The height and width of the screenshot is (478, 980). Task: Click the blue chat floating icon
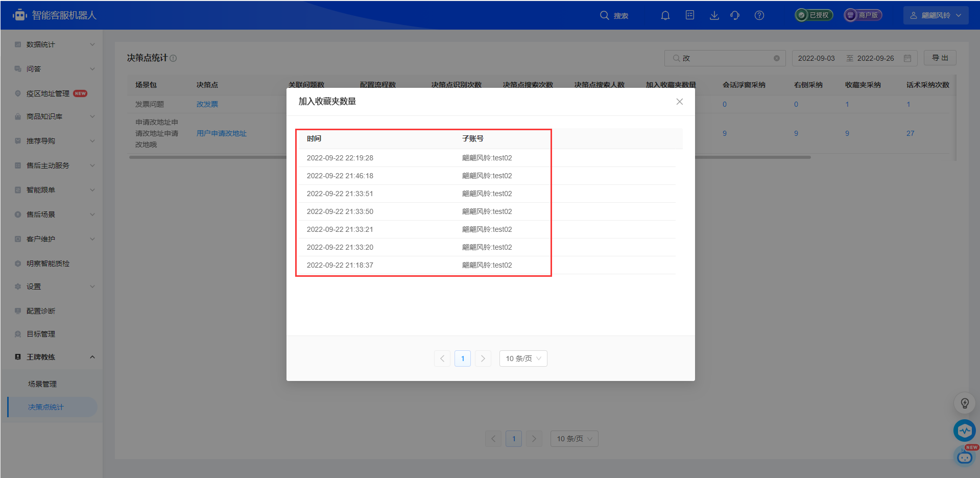(x=965, y=431)
